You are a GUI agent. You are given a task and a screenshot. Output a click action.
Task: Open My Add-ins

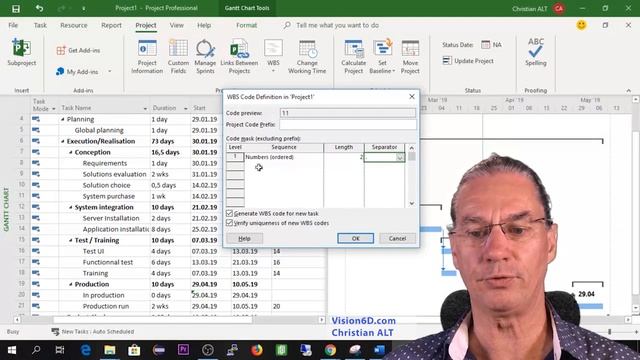point(78,71)
